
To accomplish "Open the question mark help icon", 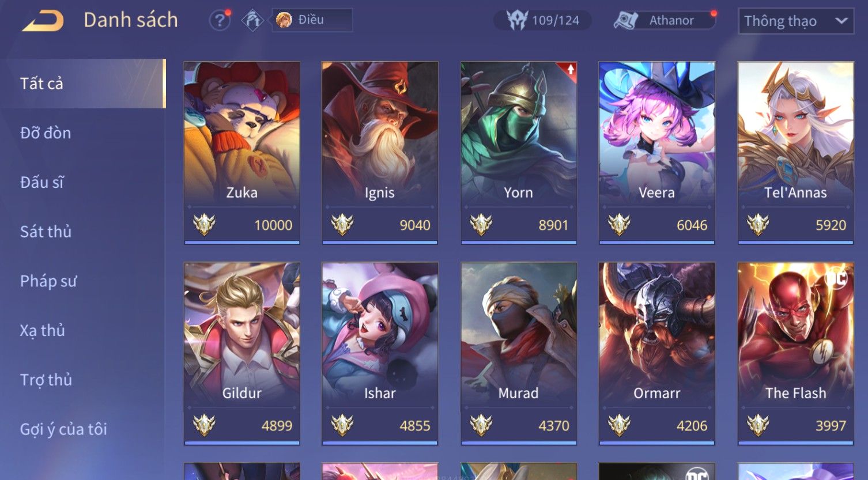I will (x=219, y=21).
